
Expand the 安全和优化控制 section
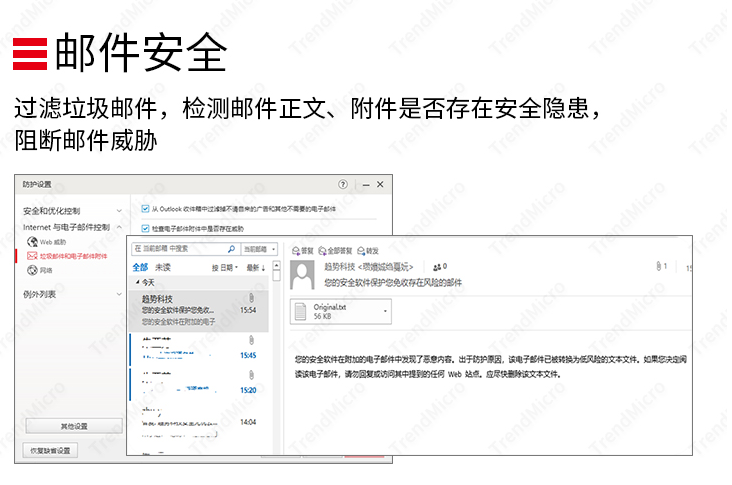click(x=120, y=212)
